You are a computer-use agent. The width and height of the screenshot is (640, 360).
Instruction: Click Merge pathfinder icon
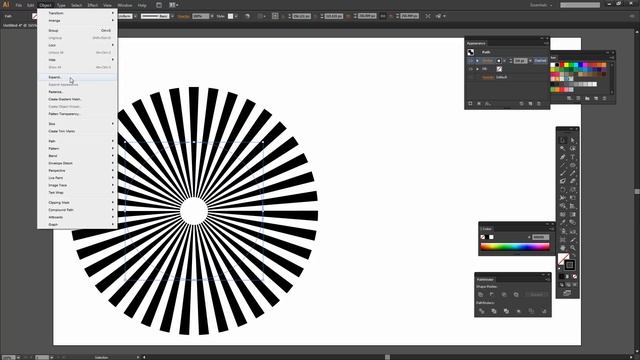point(506,311)
